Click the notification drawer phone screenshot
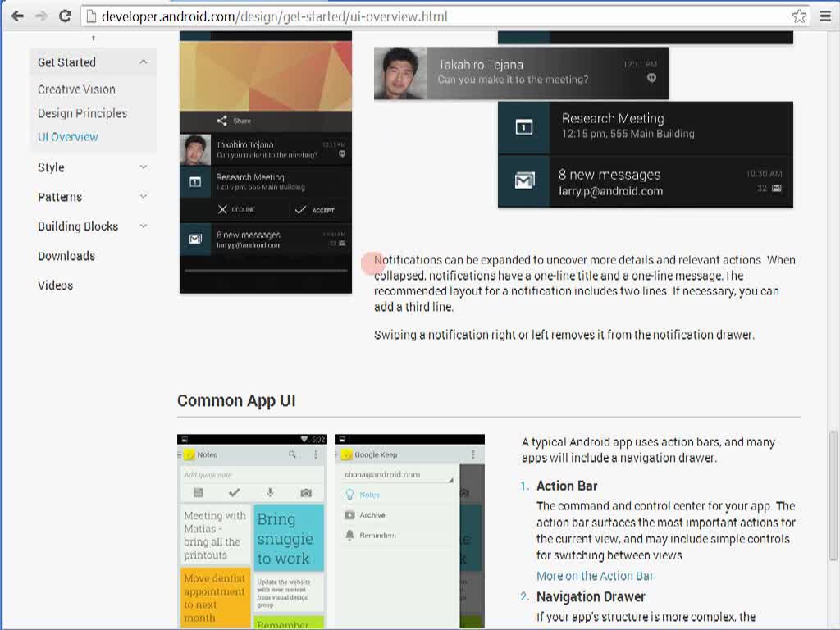 pos(266,162)
